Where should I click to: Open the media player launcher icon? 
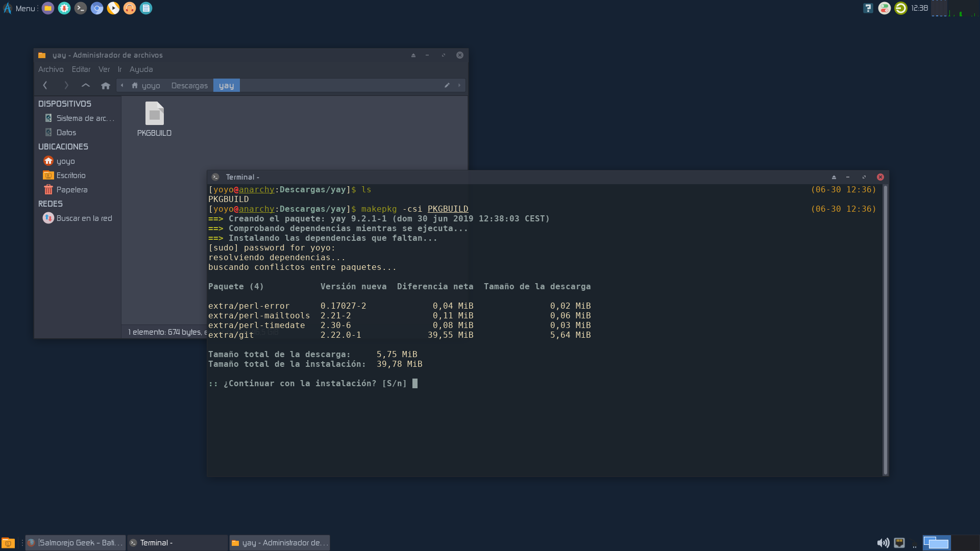pyautogui.click(x=113, y=8)
